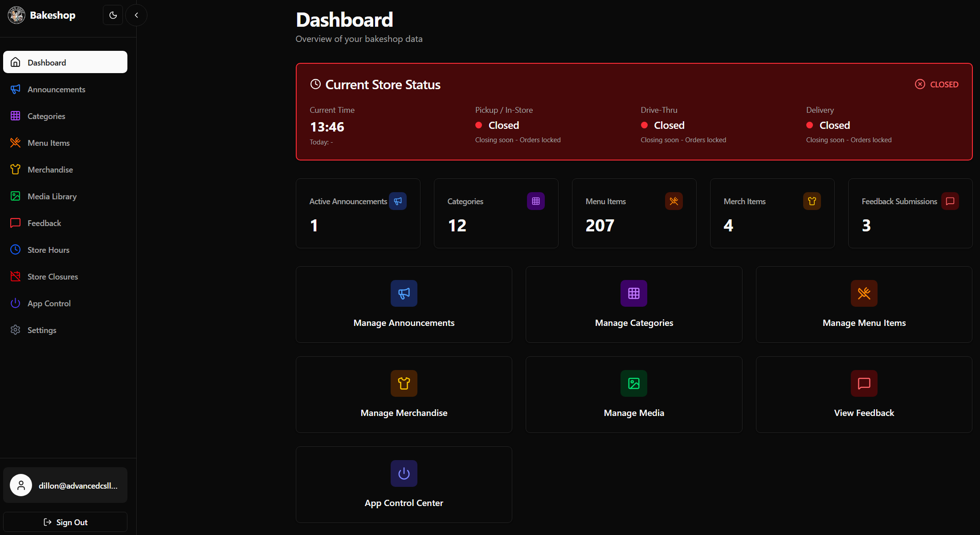Click the View Feedback chat icon
Viewport: 980px width, 535px height.
(864, 383)
